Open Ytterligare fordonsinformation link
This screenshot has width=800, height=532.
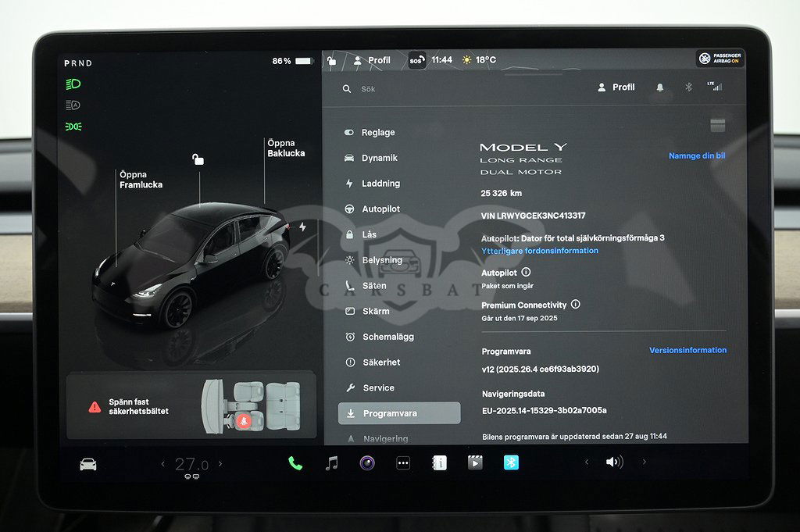[x=540, y=251]
